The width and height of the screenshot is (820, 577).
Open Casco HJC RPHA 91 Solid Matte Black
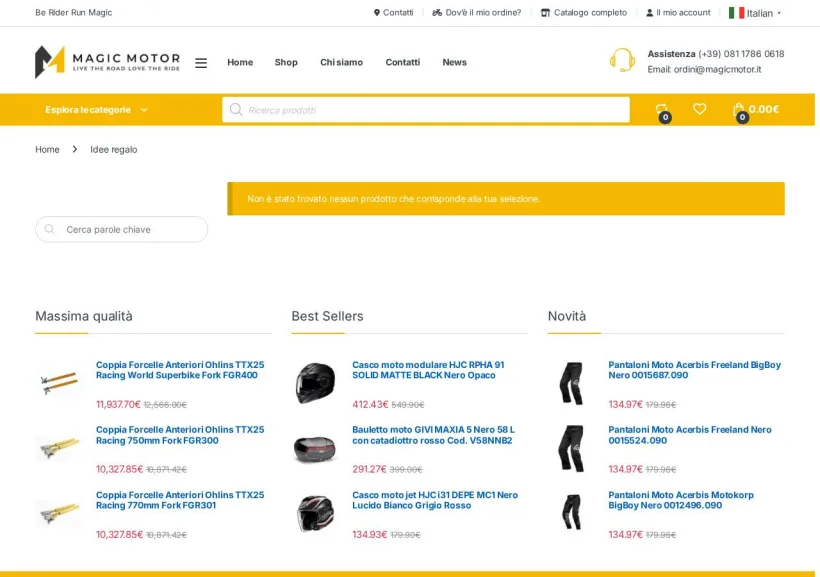click(x=428, y=370)
